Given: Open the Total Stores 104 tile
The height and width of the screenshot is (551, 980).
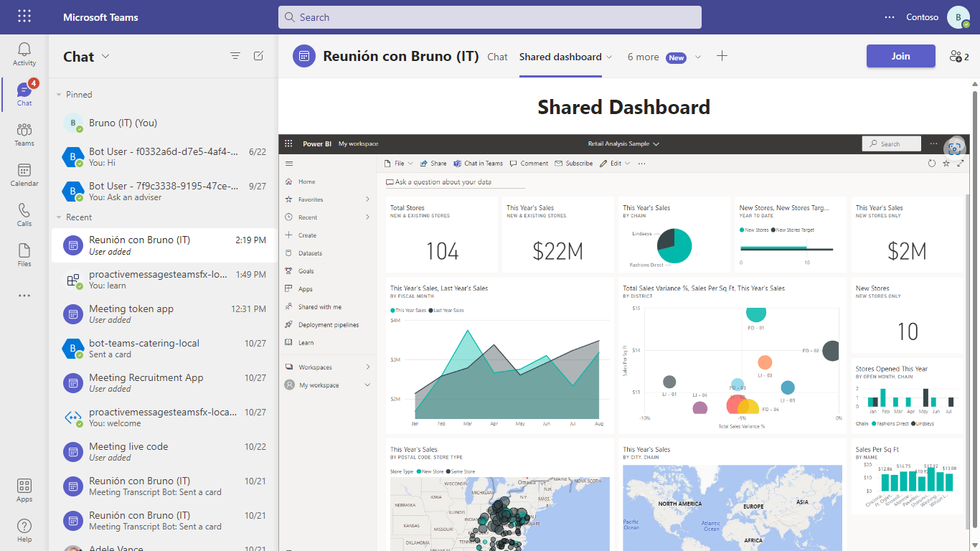Looking at the screenshot, I should point(442,235).
